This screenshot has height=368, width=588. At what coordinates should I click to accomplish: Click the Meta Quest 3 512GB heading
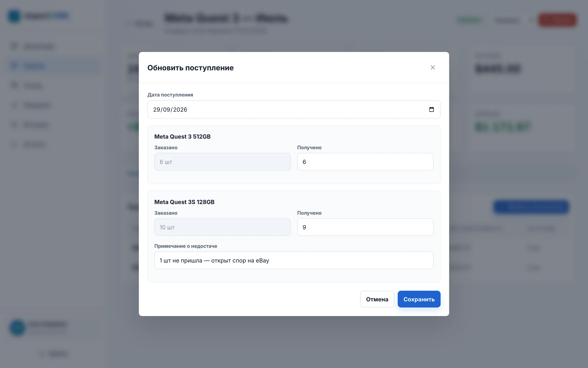182,137
